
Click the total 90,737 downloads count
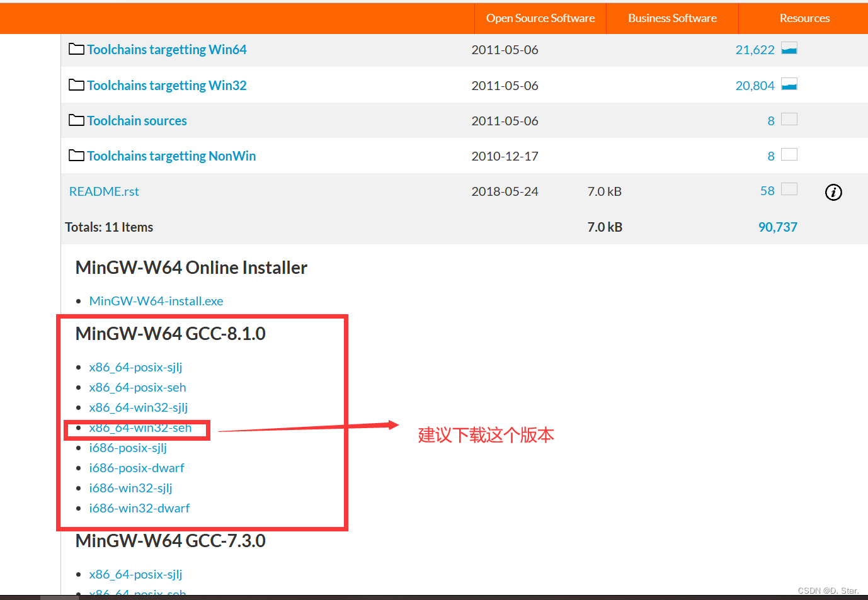(777, 227)
